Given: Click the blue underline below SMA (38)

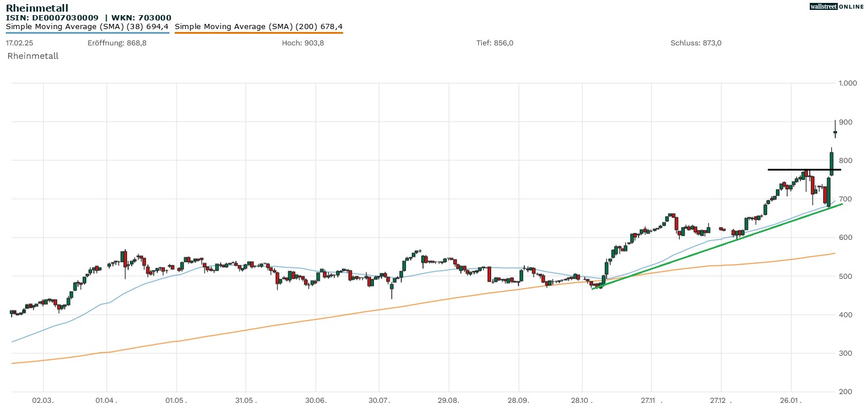Looking at the screenshot, I should (87, 33).
